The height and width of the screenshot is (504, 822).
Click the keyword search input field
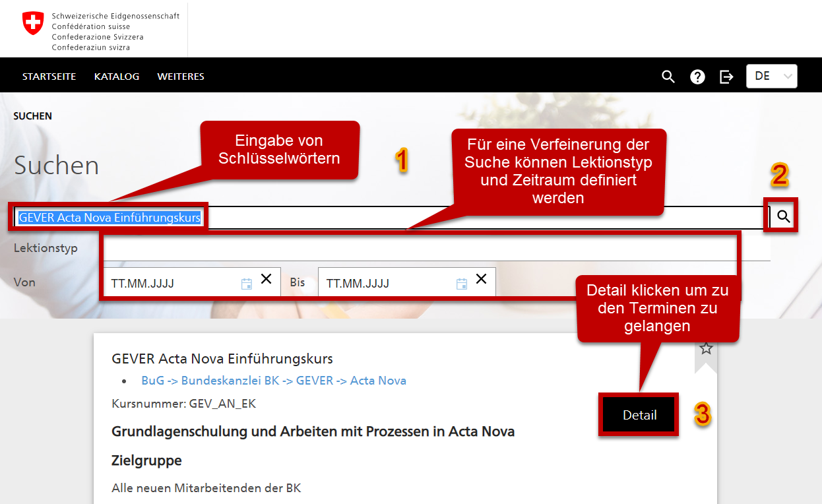391,218
